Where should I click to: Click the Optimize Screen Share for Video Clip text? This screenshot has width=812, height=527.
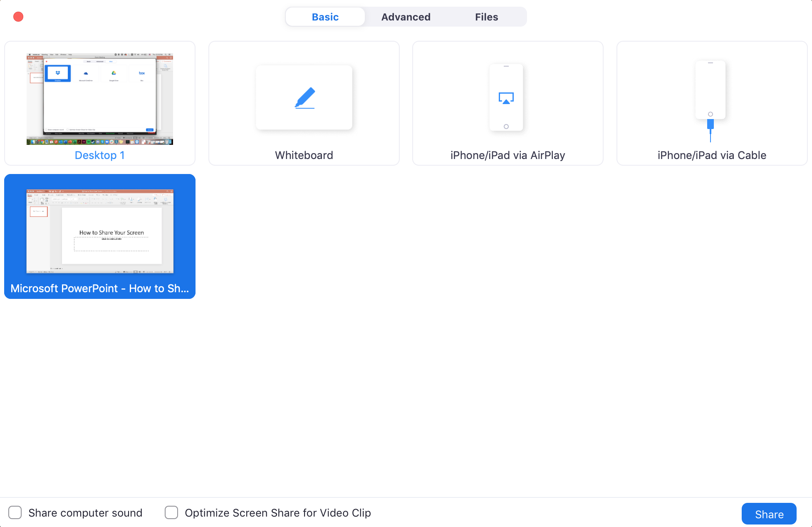277,513
